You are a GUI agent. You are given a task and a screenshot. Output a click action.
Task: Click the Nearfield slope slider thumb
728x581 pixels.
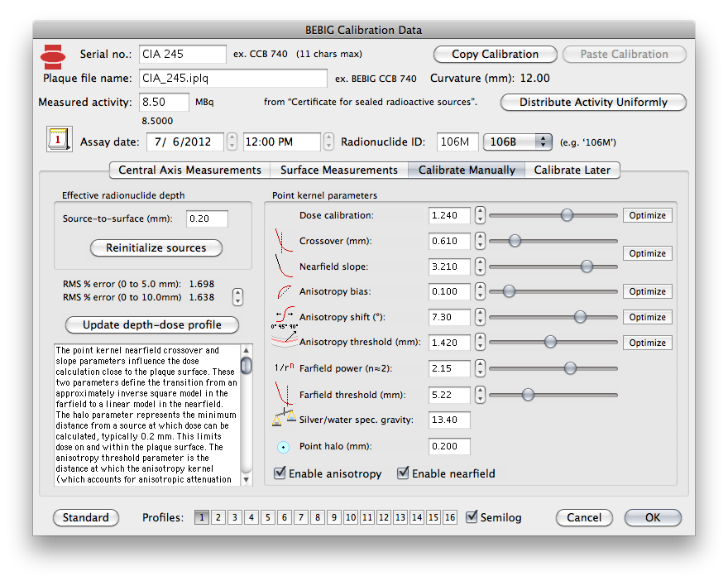(x=587, y=266)
